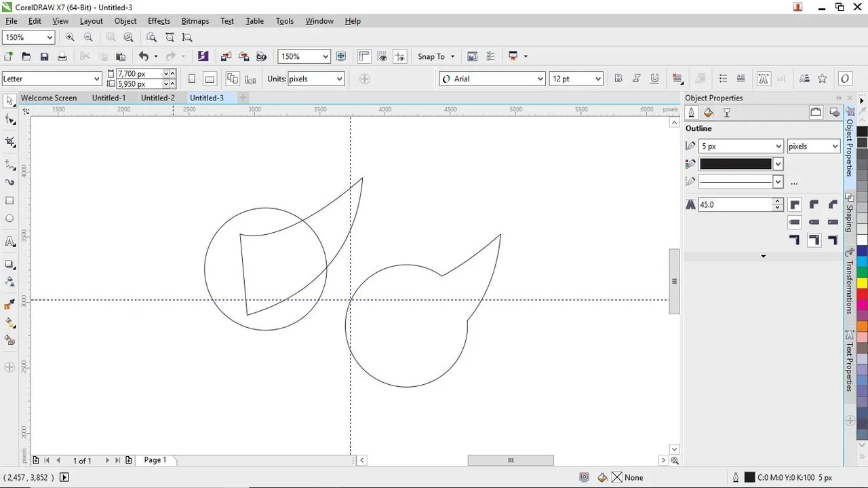Open the Transformations docker tab
The height and width of the screenshot is (488, 868).
[x=849, y=281]
